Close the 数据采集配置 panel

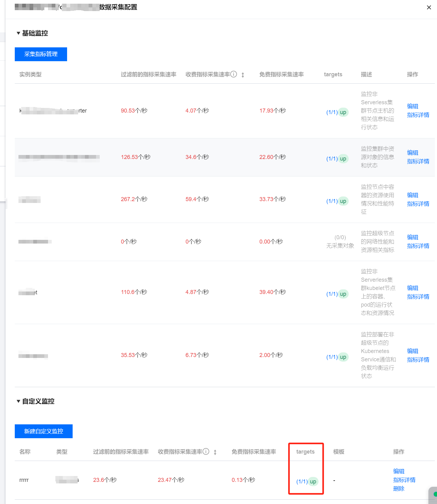[x=429, y=7]
